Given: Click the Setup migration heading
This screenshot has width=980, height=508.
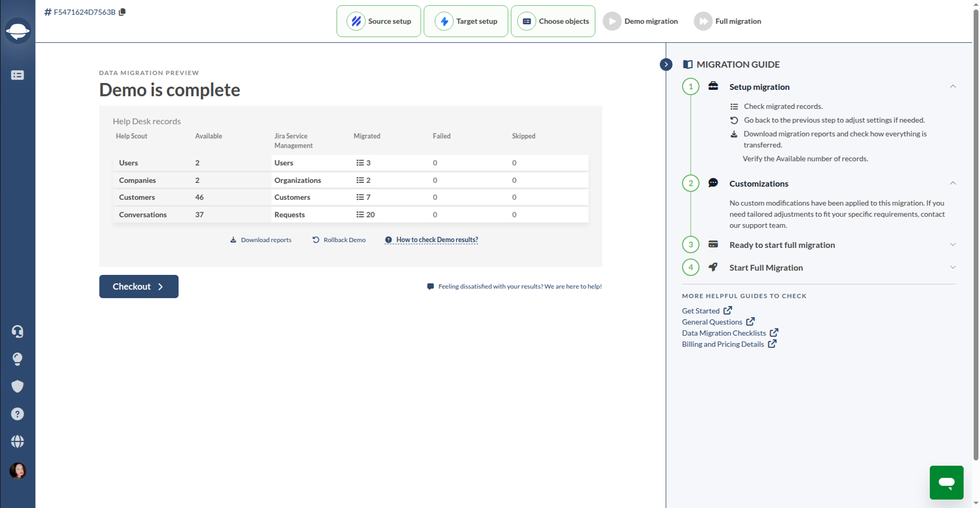Looking at the screenshot, I should (759, 87).
